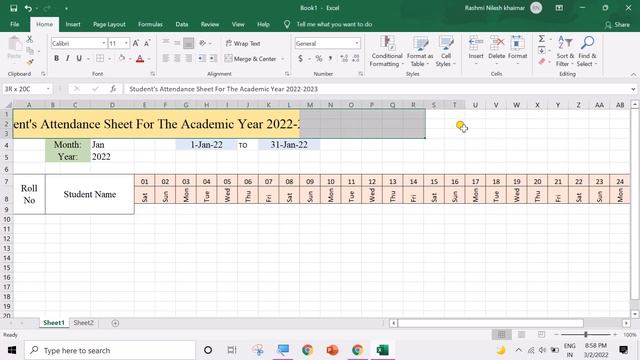The image size is (640, 360).
Task: Increase indent
Action: point(213,58)
